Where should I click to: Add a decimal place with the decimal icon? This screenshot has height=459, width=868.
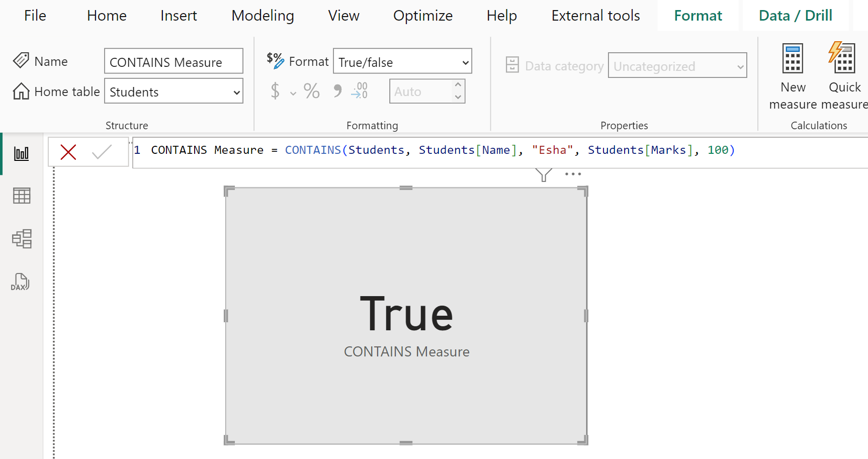pyautogui.click(x=359, y=91)
